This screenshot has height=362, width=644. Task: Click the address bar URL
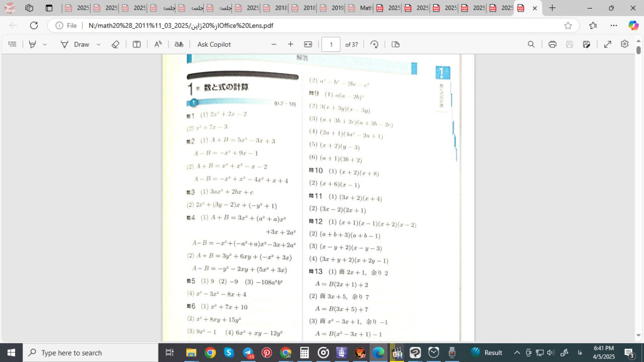point(181,25)
